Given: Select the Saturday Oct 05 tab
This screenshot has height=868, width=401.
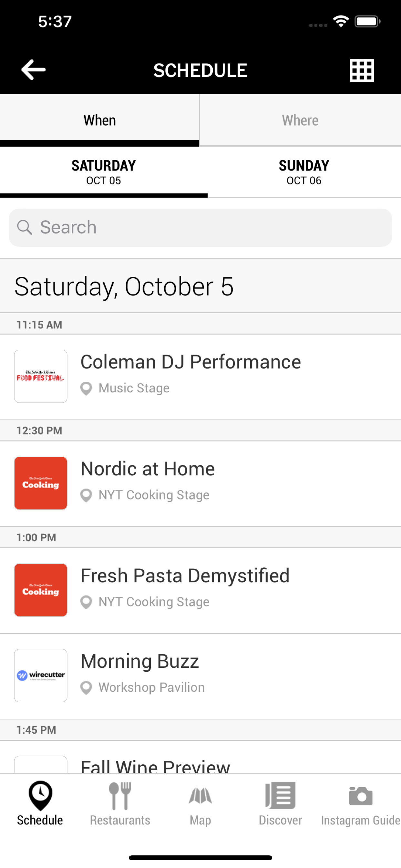Looking at the screenshot, I should coord(103,172).
